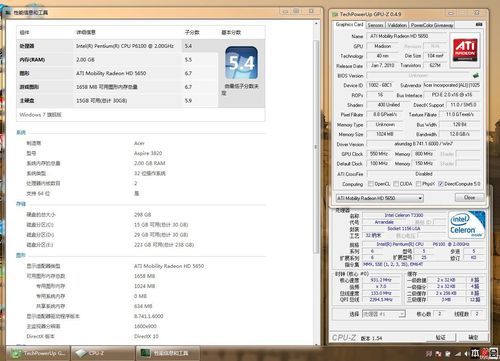
Task: Click the '3 MB' L3 cache value
Action: tap(446, 300)
